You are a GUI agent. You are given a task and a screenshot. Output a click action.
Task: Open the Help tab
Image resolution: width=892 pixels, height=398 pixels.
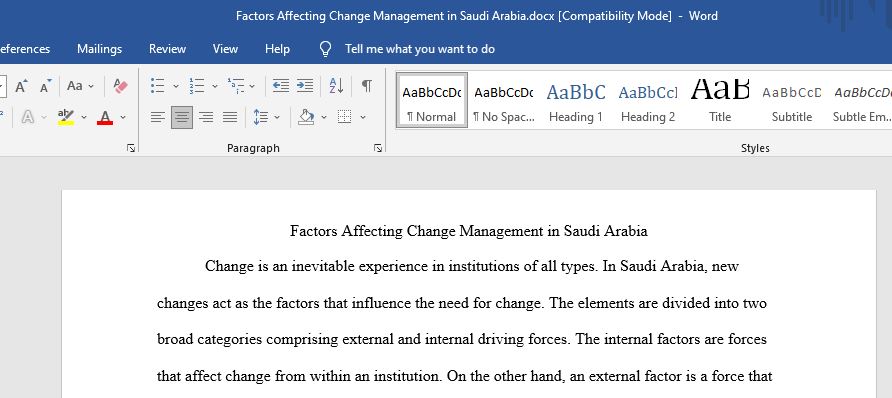277,49
